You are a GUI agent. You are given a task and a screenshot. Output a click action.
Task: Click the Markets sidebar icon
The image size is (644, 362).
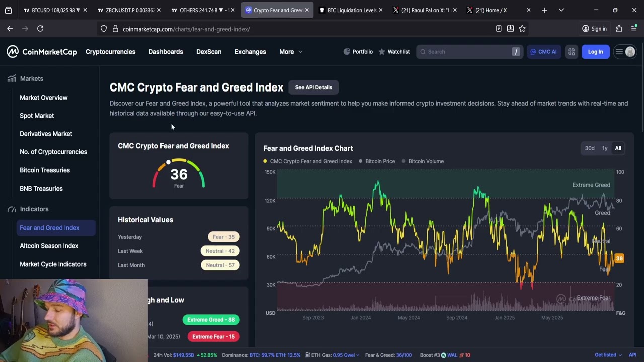[x=12, y=78]
